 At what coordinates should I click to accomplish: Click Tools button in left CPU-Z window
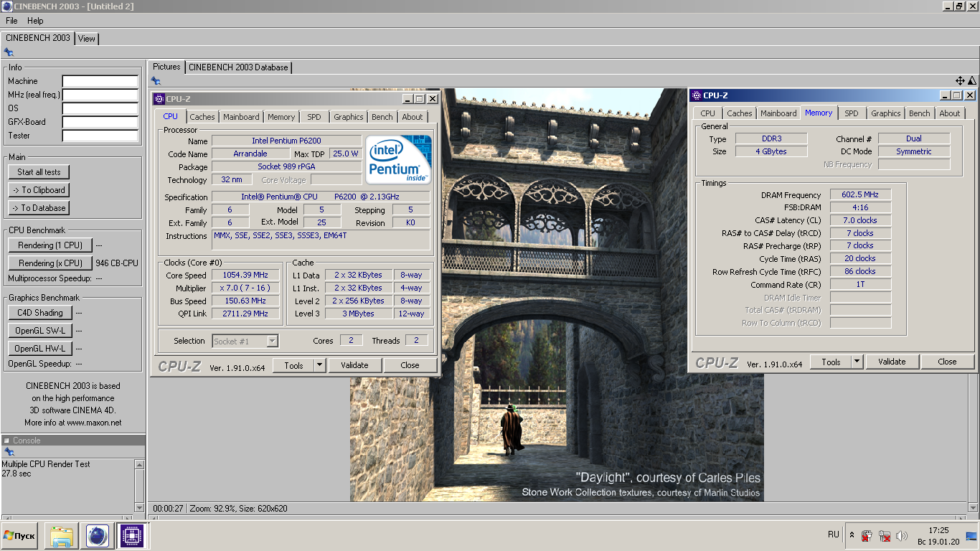point(293,365)
